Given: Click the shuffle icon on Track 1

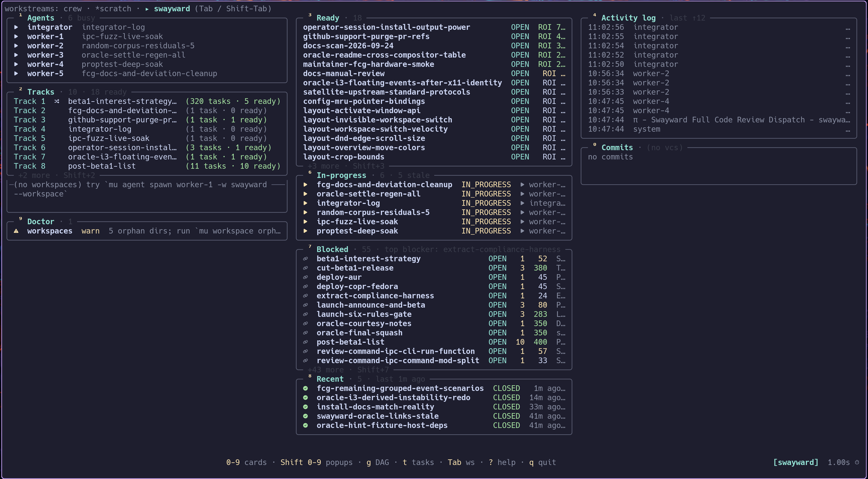Looking at the screenshot, I should pos(57,101).
